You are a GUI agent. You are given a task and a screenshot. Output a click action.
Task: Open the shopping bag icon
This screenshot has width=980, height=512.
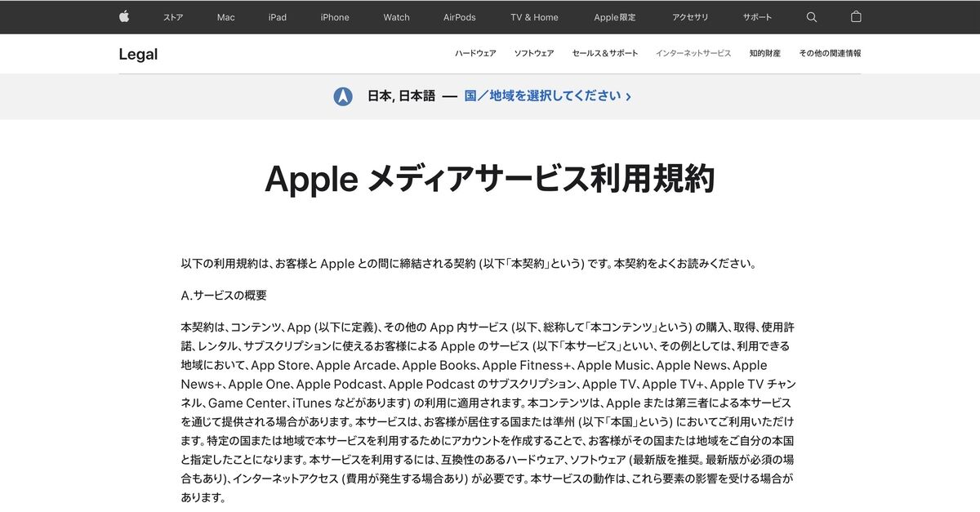tap(856, 16)
